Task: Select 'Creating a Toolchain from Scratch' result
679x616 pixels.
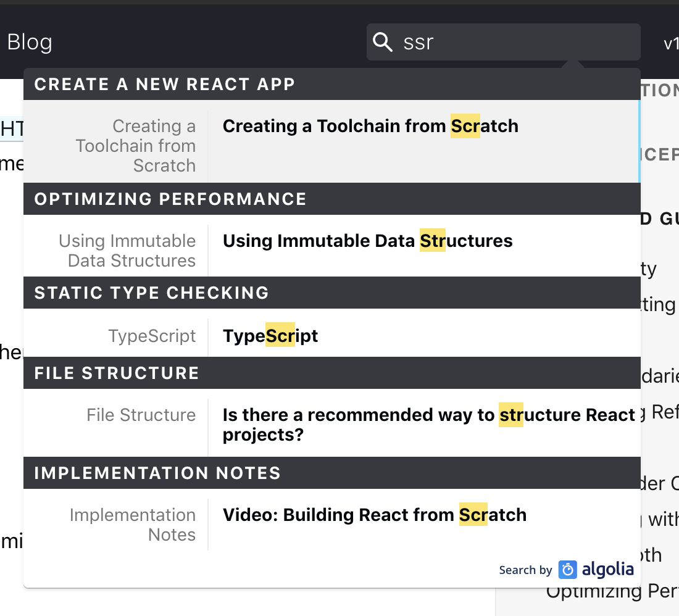Action: [370, 127]
